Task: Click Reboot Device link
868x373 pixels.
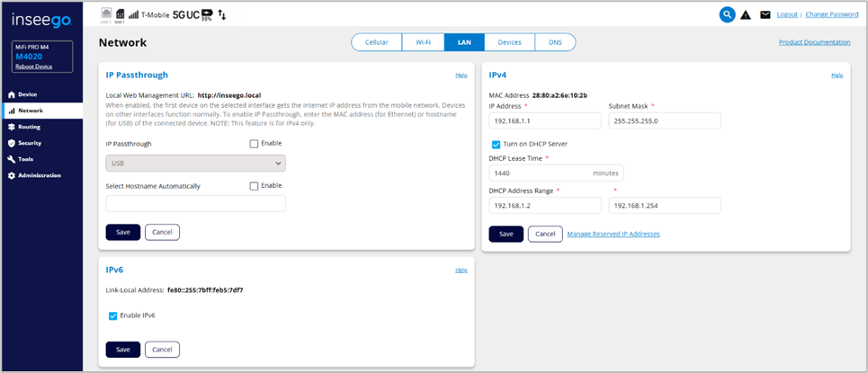Action: (36, 67)
